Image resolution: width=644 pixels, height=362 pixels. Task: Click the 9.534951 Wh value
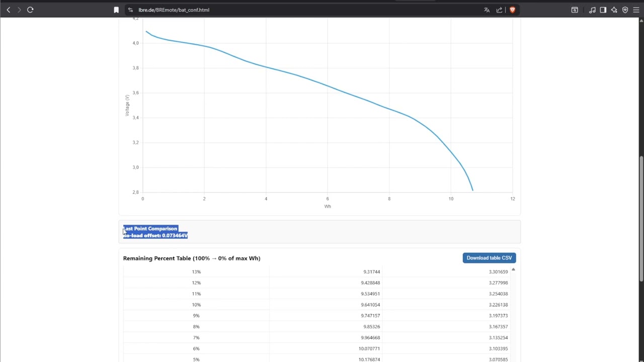point(370,294)
